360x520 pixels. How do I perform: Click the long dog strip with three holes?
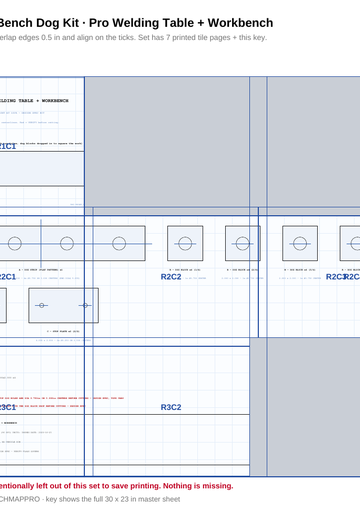click(x=72, y=243)
